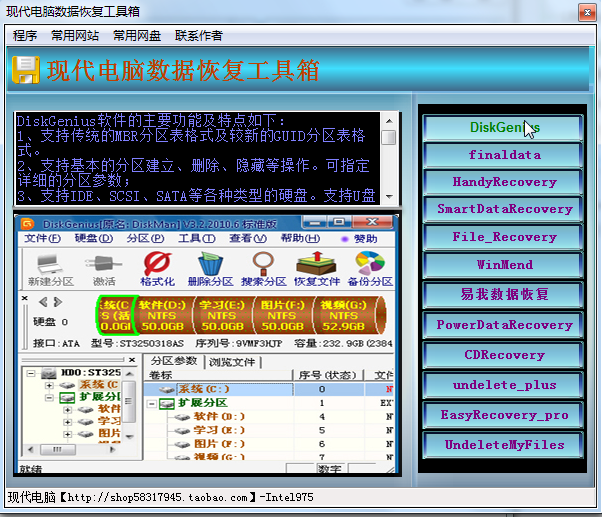Select 图片(F:) partition block in preview
The image size is (602, 517).
(x=282, y=315)
